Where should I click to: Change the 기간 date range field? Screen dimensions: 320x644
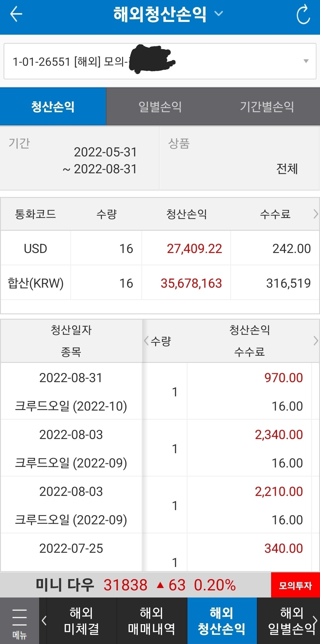pyautogui.click(x=80, y=158)
